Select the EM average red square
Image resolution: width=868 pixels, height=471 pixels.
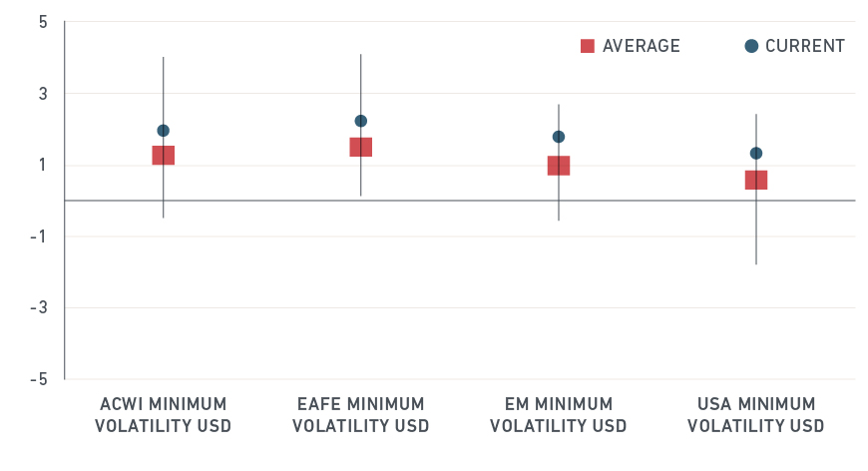559,165
